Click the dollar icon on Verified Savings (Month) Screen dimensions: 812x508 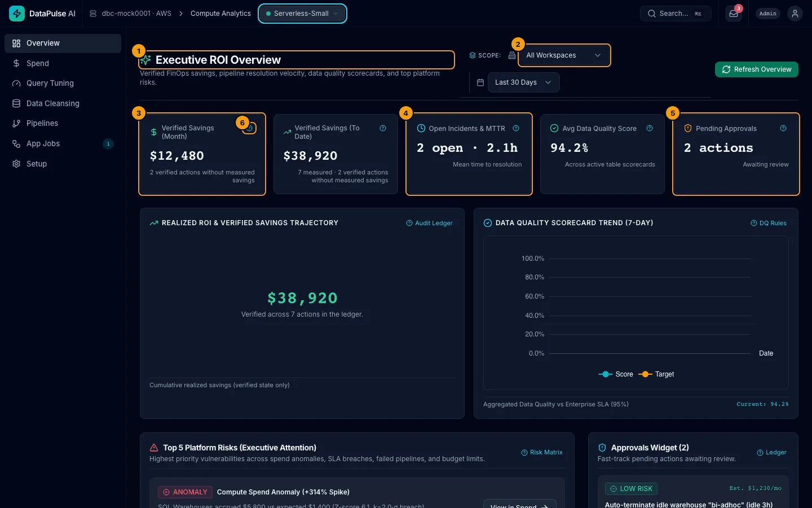tap(154, 132)
